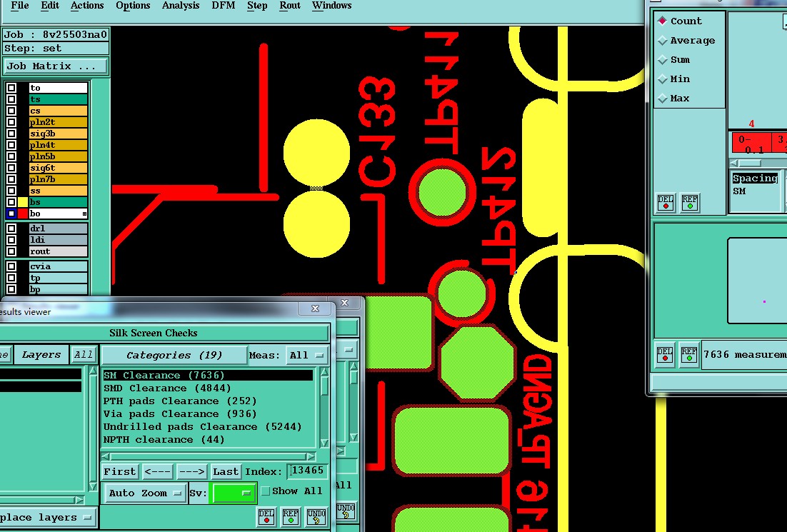Click REF icon beside 7636 measurements

click(x=688, y=355)
